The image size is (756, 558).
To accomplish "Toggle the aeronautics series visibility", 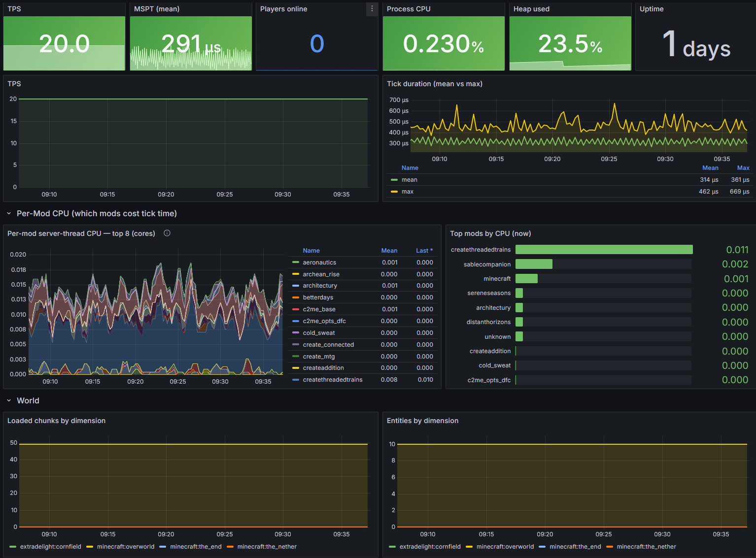I will click(319, 263).
